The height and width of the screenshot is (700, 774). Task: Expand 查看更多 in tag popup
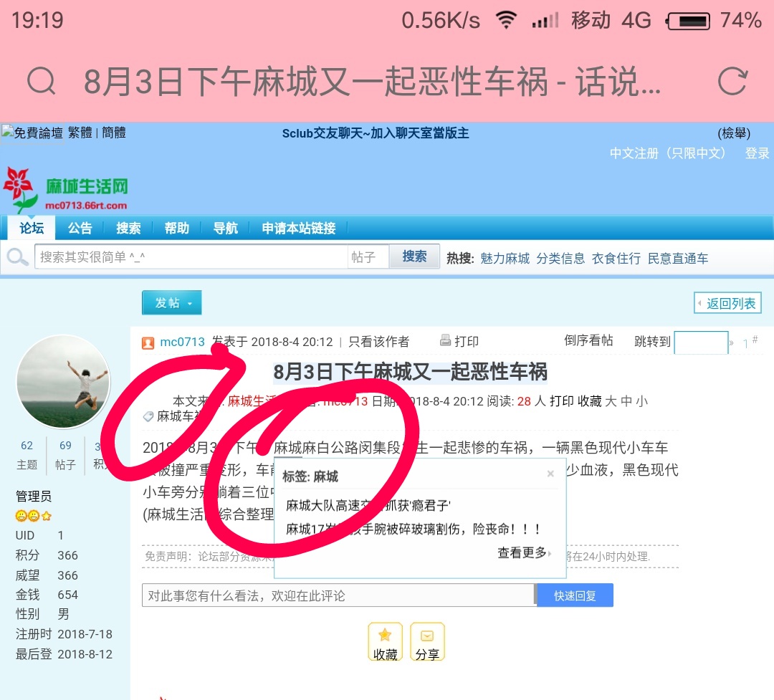524,552
